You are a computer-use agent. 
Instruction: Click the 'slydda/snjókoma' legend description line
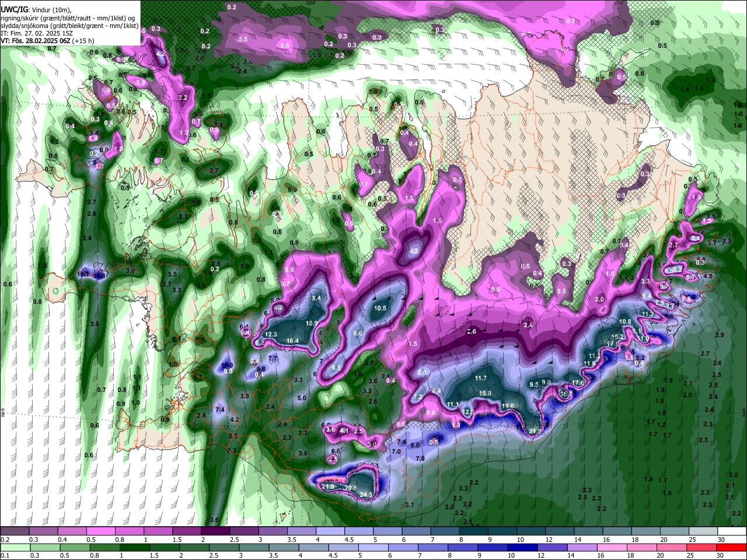69,26
